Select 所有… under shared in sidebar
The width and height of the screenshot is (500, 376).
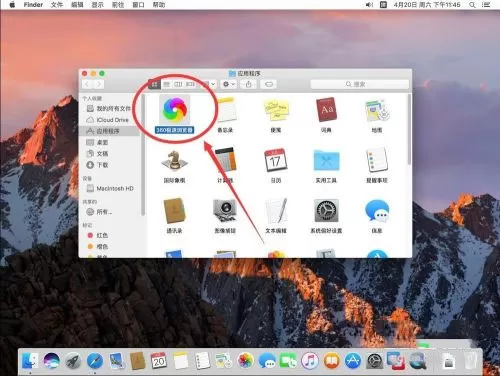point(109,212)
